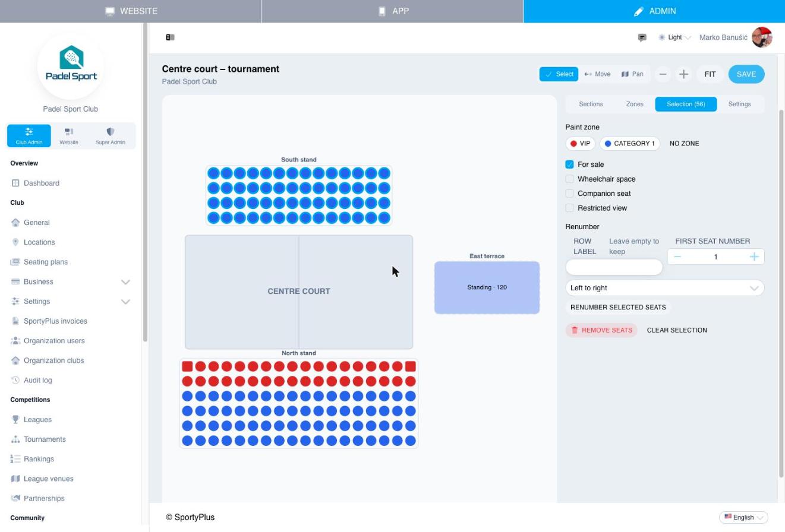Open the seating Settings tab
The image size is (785, 532).
coord(739,104)
